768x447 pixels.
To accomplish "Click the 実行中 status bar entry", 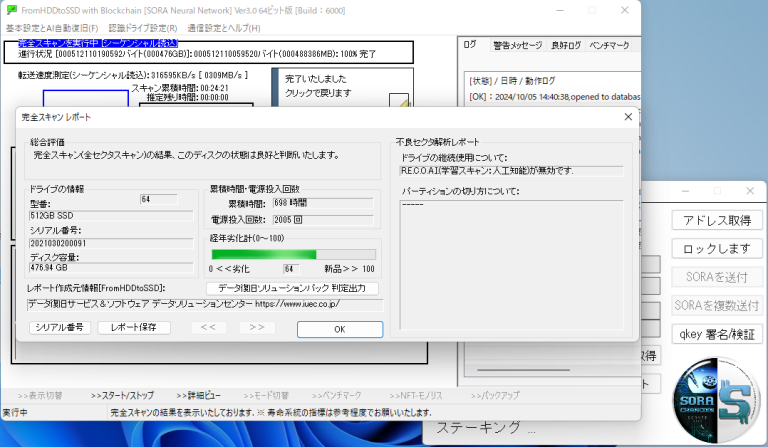I will tap(15, 413).
